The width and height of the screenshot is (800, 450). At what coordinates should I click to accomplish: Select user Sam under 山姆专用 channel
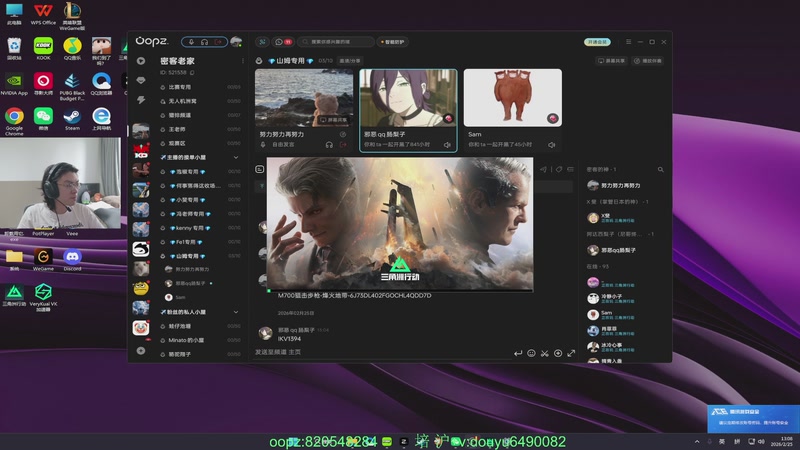(x=181, y=297)
